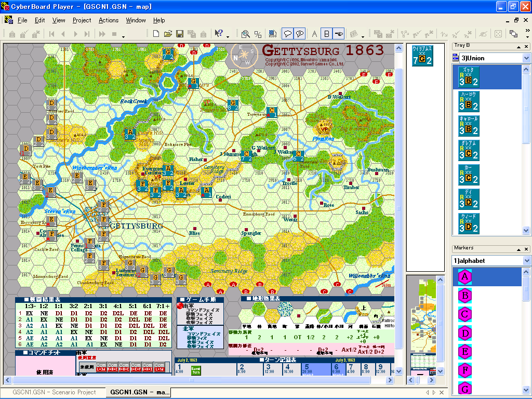Click Tray B list down scroll arrow

click(x=526, y=230)
